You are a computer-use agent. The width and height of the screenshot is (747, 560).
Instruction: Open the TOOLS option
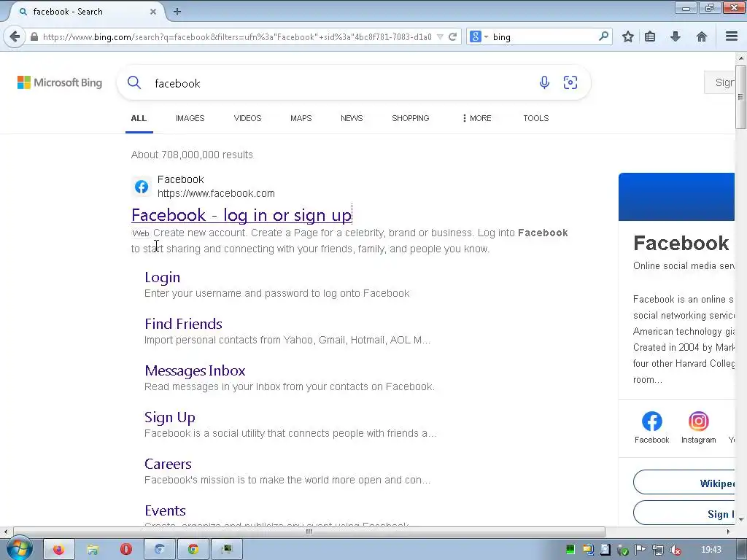pos(536,118)
